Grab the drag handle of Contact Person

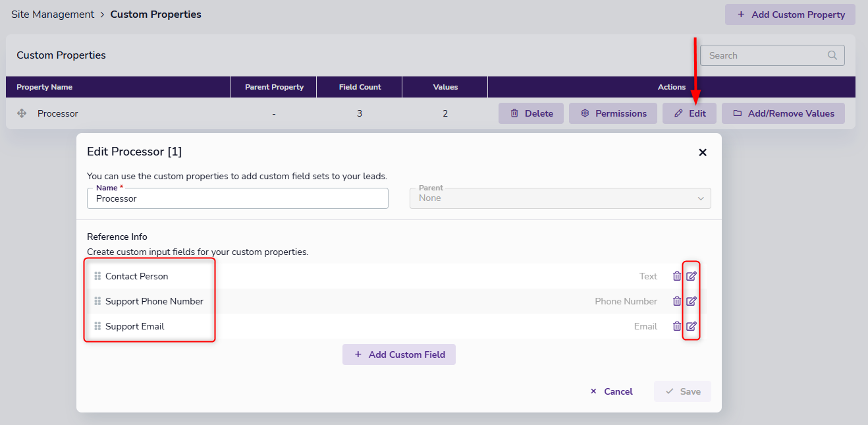97,276
